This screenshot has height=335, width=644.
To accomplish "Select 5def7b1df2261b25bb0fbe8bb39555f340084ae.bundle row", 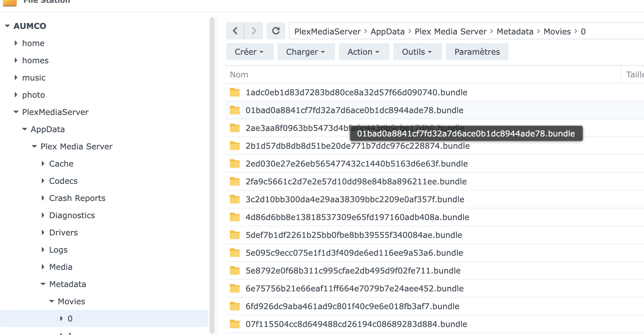I will tap(434, 235).
